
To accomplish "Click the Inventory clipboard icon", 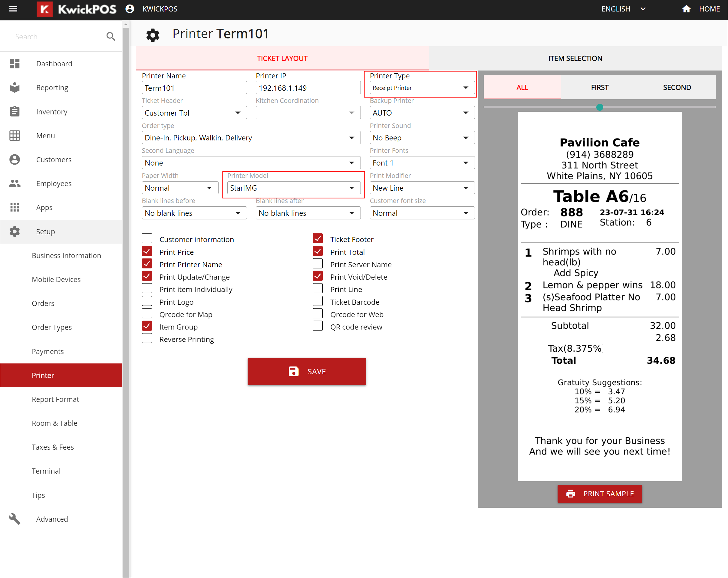I will [x=15, y=111].
